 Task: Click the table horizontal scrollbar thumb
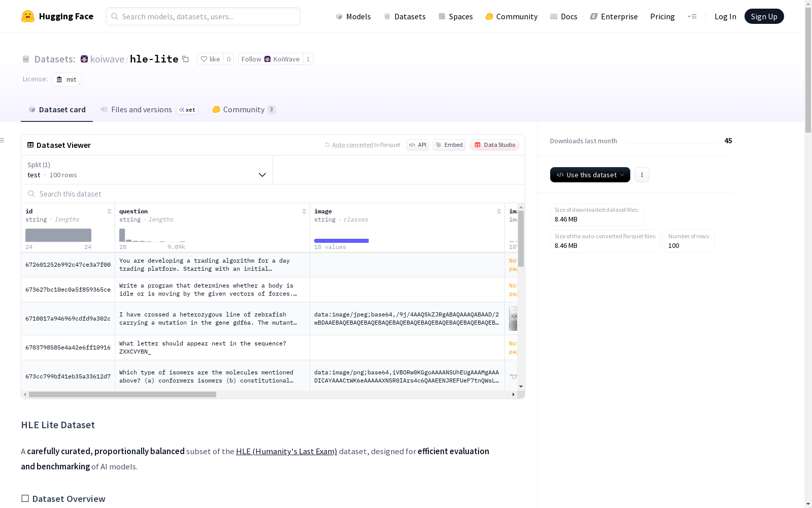click(122, 394)
